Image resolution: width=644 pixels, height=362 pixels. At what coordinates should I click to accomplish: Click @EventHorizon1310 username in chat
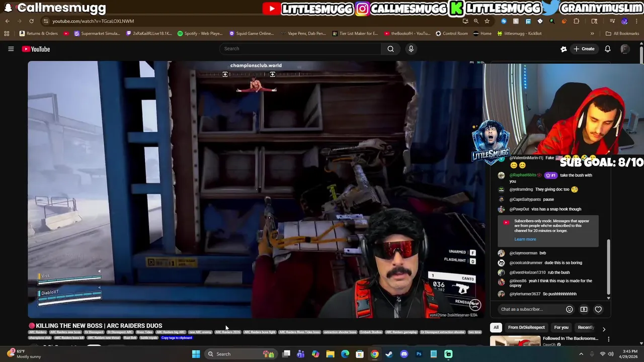click(x=527, y=273)
